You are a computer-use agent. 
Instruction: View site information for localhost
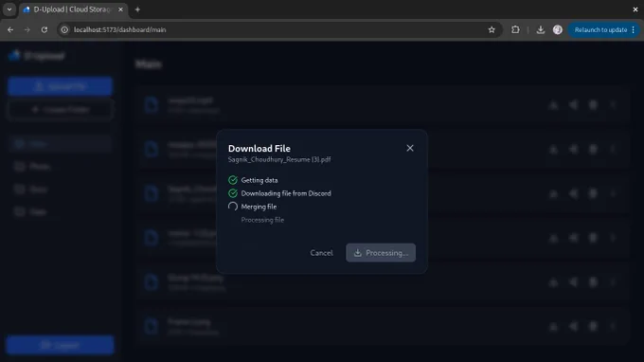tap(64, 29)
